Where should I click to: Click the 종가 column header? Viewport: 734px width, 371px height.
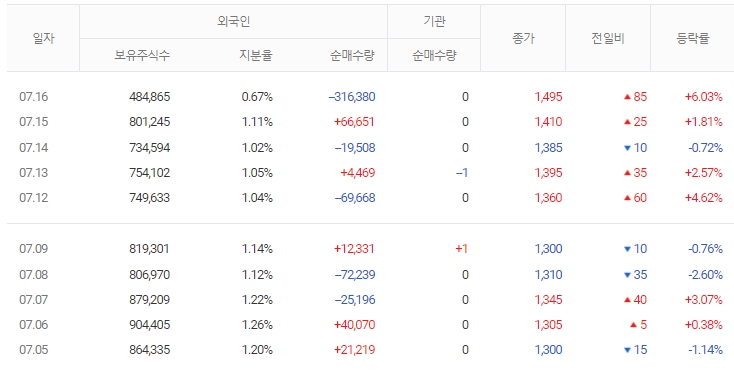[x=523, y=38]
